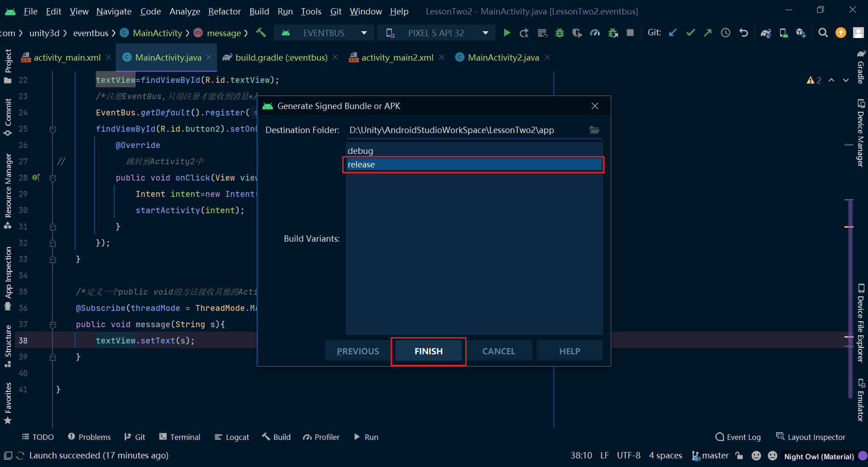This screenshot has height=467, width=868.
Task: Open the Favorites side panel
Action: pyautogui.click(x=8, y=403)
